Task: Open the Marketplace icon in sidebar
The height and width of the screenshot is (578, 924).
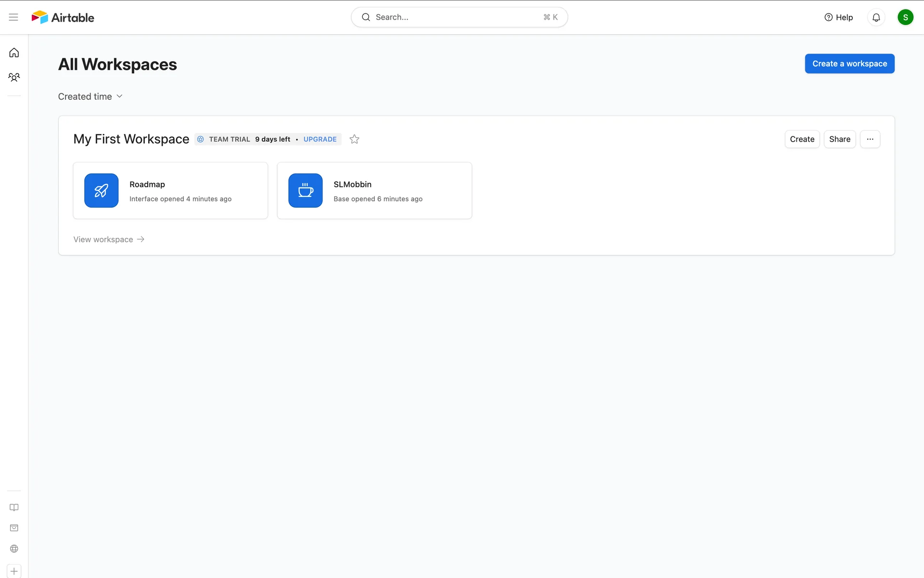Action: [x=14, y=528]
